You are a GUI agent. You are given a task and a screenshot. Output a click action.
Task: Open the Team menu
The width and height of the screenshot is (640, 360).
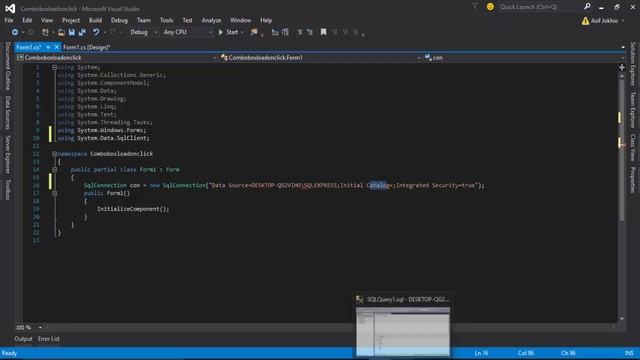pyautogui.click(x=144, y=20)
